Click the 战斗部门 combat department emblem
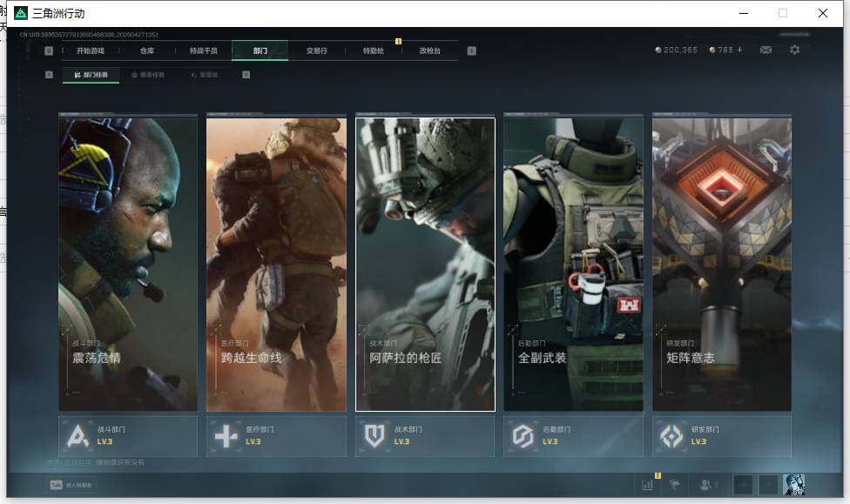This screenshot has height=504, width=850. [x=79, y=435]
